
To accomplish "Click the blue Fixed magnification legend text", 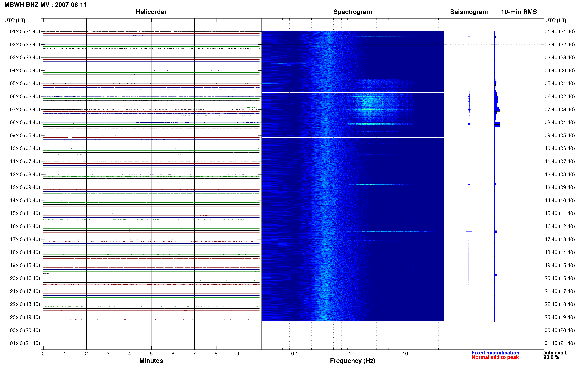I will 495,353.
